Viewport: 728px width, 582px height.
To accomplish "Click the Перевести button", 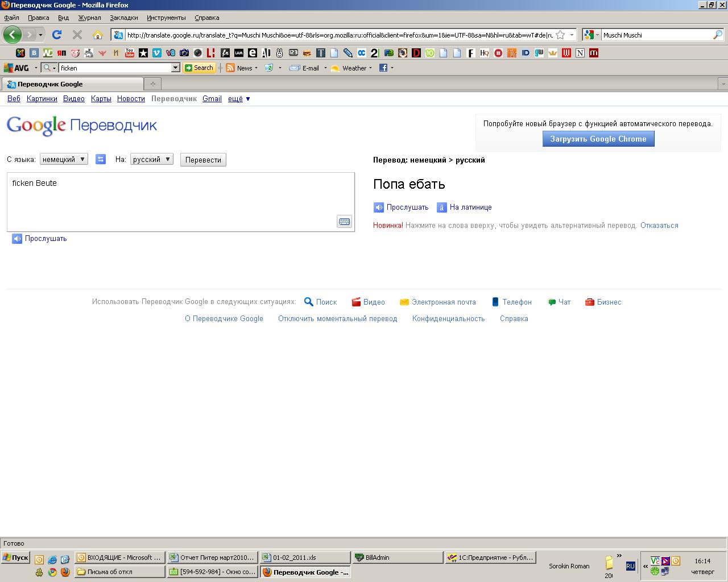I will 203,160.
